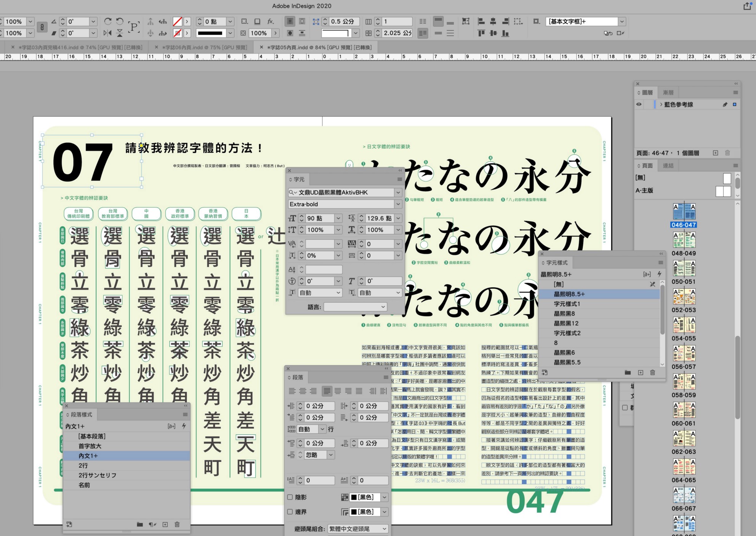Image resolution: width=756 pixels, height=536 pixels.
Task: Enable the 邊界 border checkbox
Action: (x=290, y=512)
